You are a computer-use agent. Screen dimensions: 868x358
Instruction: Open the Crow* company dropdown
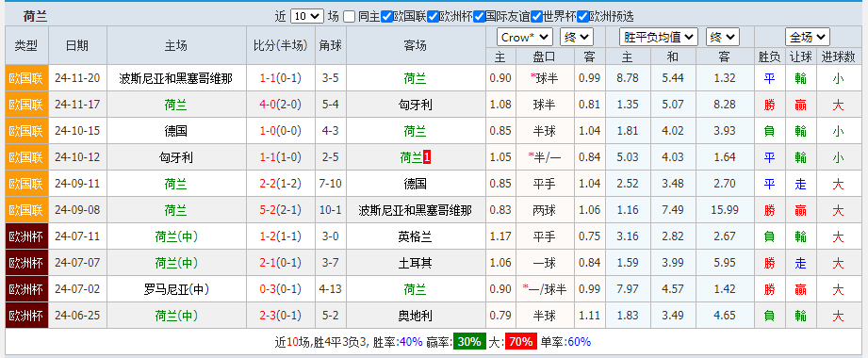525,37
